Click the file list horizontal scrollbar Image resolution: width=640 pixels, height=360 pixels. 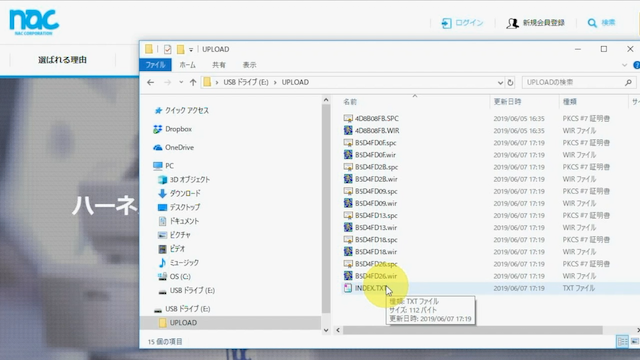point(472,330)
